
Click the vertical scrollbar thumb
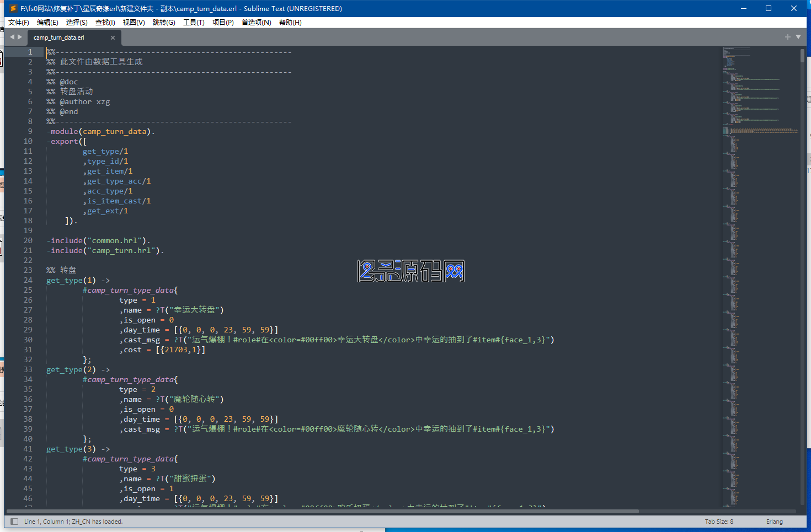(802, 55)
